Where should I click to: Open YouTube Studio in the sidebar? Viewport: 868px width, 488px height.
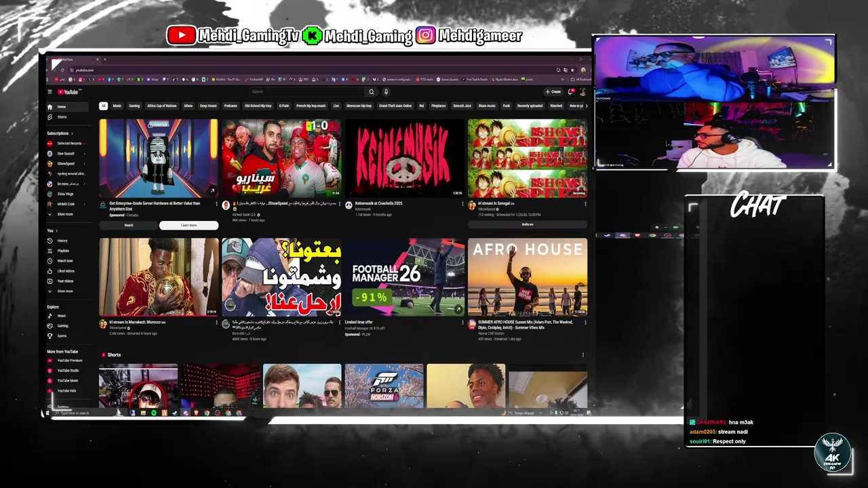pos(67,371)
